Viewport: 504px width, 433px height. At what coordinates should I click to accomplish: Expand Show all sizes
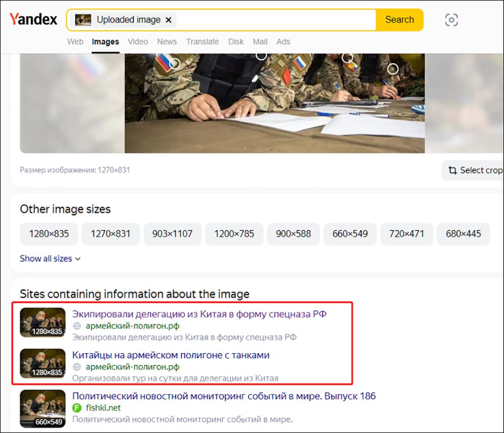tap(50, 258)
